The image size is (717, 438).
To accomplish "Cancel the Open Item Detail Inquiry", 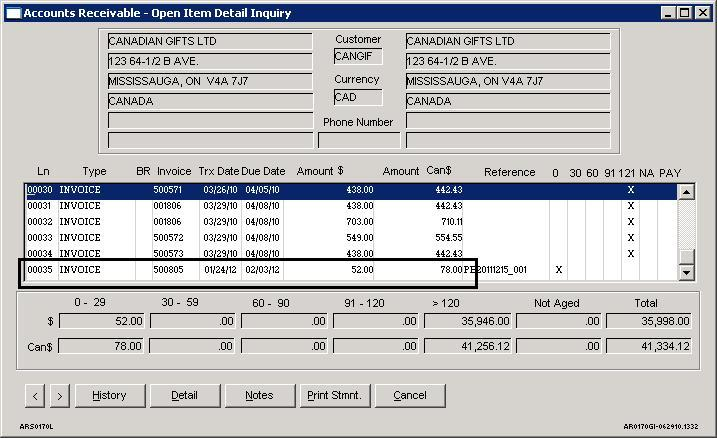I will (410, 396).
